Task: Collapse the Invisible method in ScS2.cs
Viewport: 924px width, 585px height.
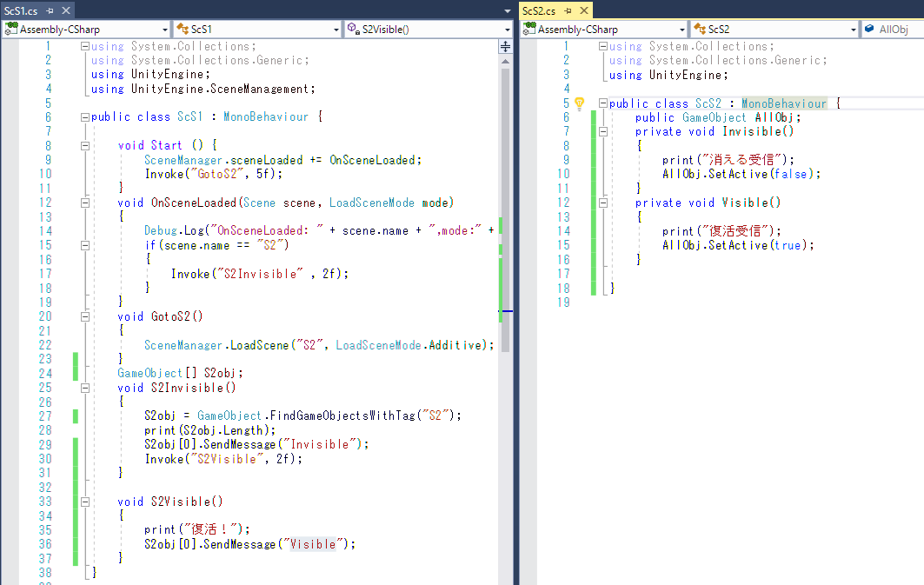Action: pos(603,132)
